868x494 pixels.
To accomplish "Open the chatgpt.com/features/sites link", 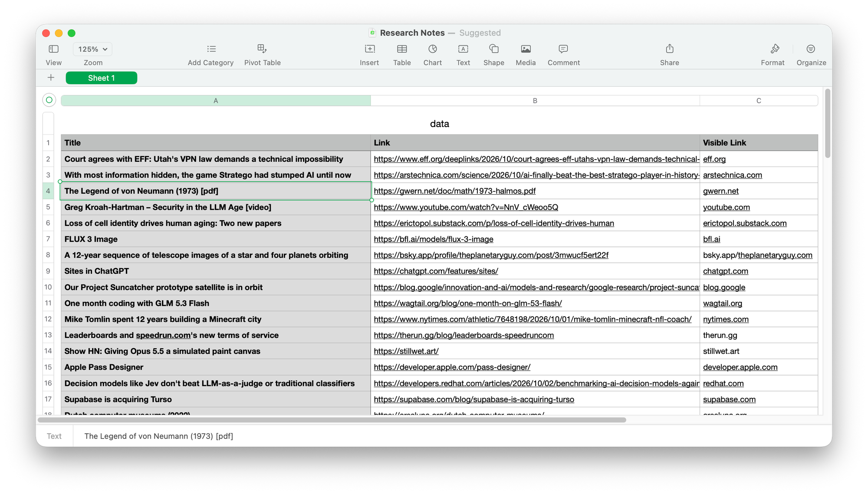I will 436,271.
